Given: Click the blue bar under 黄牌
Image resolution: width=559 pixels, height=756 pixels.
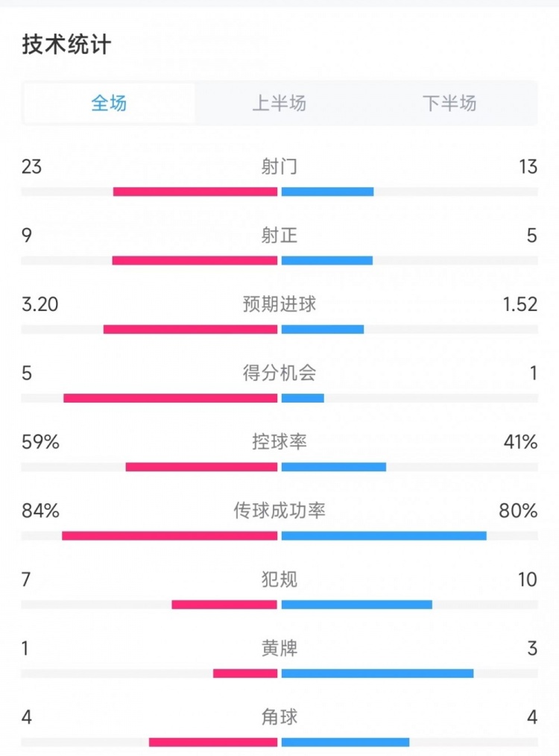Looking at the screenshot, I should [377, 673].
